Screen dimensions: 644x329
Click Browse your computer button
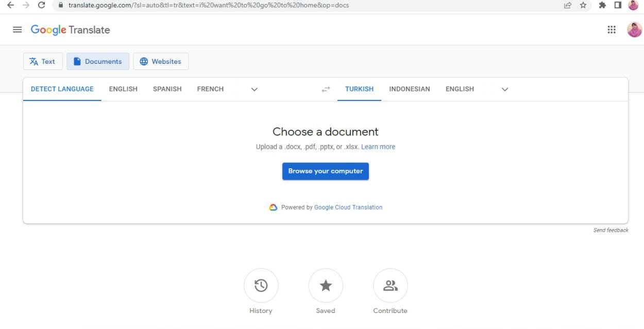coord(326,171)
